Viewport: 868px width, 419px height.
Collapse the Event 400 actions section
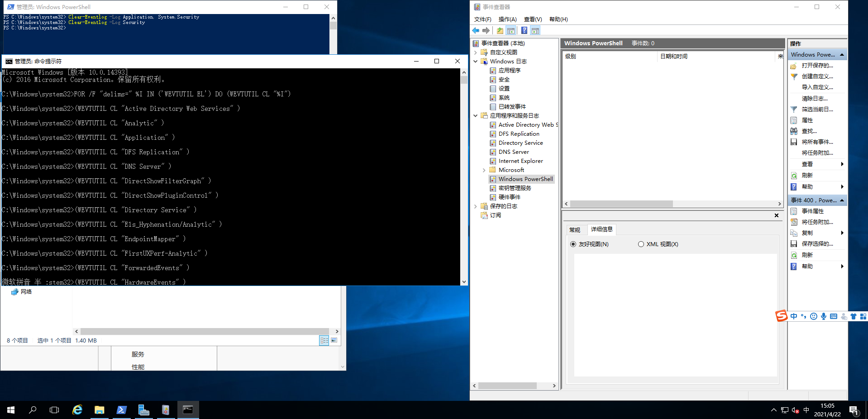tap(842, 200)
